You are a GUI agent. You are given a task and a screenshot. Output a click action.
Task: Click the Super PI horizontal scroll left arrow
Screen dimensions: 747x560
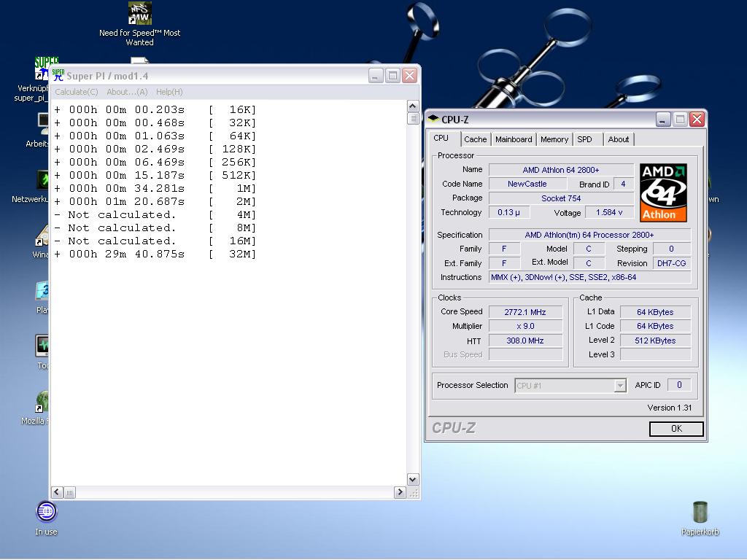[57, 492]
